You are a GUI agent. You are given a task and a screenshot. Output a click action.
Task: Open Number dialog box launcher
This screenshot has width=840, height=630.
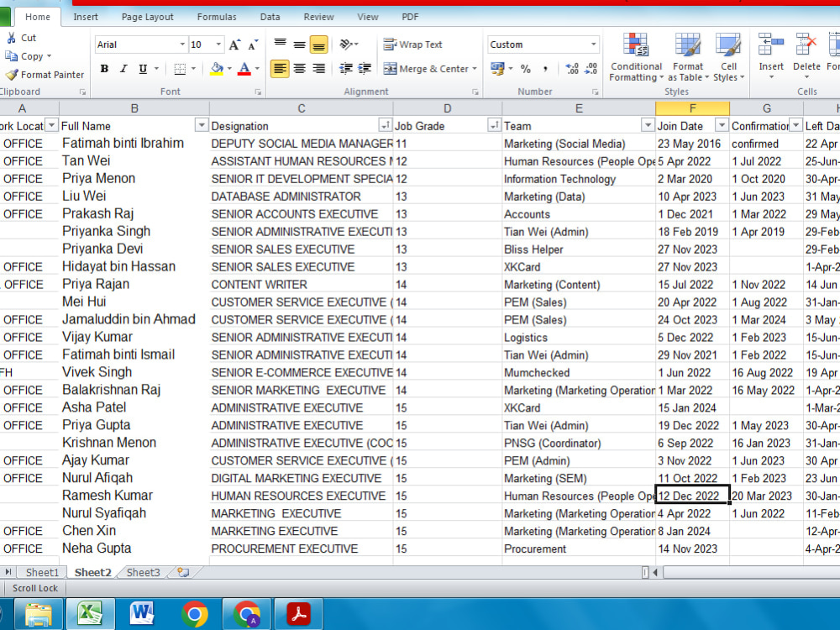click(x=596, y=92)
